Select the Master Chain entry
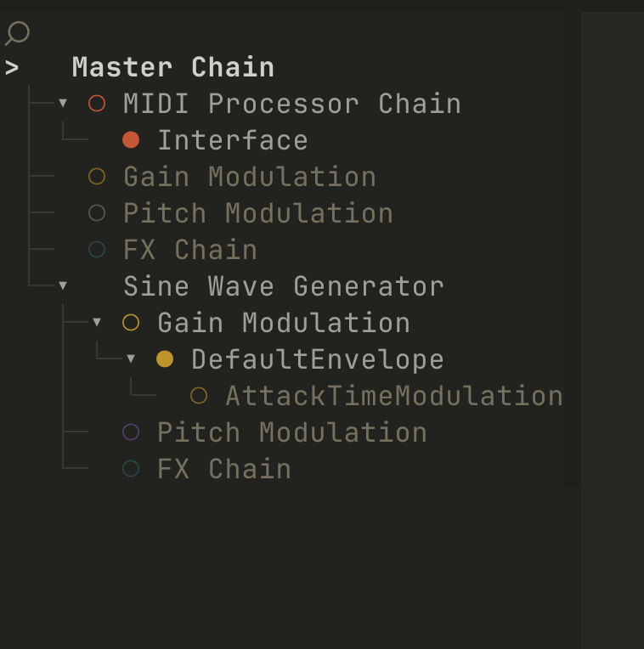 click(x=172, y=67)
